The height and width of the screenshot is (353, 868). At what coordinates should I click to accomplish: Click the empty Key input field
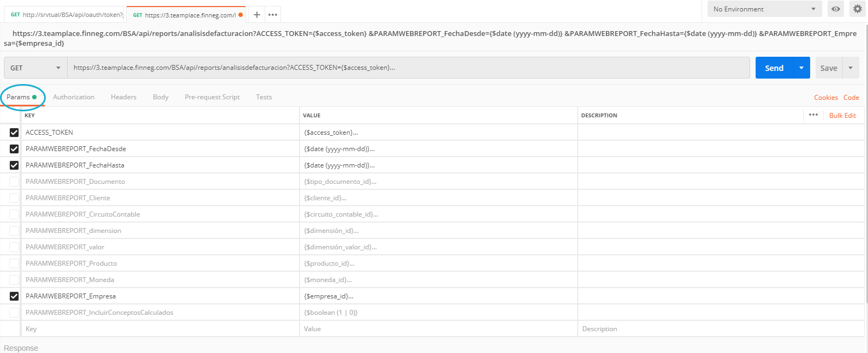(160, 329)
